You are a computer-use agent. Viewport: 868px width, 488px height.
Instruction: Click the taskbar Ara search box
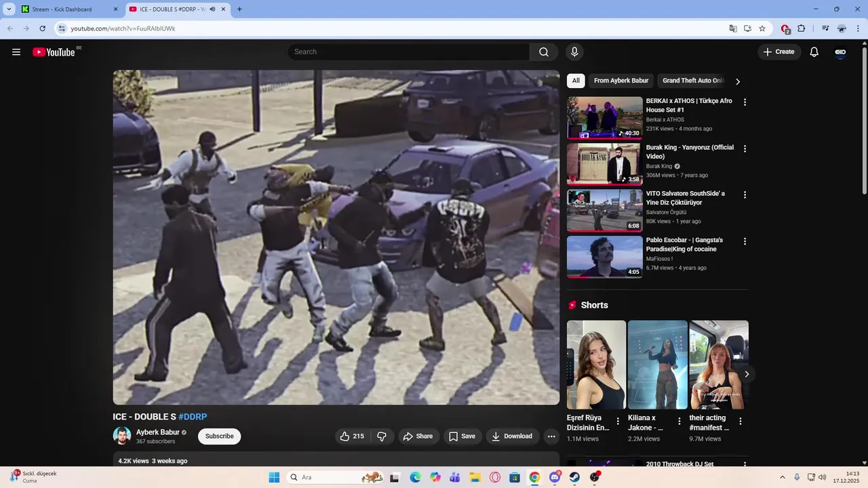[336, 477]
